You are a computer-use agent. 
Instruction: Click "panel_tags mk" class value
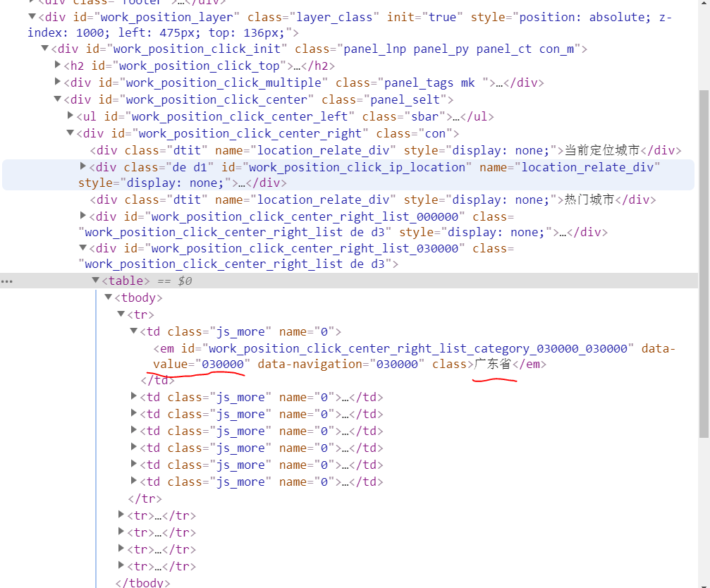(x=429, y=82)
